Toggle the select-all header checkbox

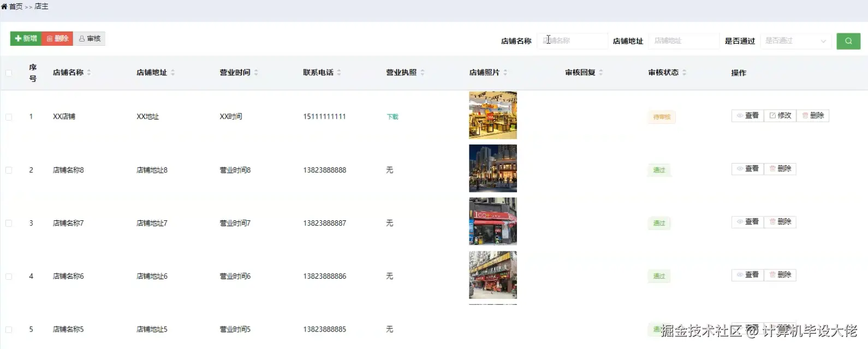[9, 73]
